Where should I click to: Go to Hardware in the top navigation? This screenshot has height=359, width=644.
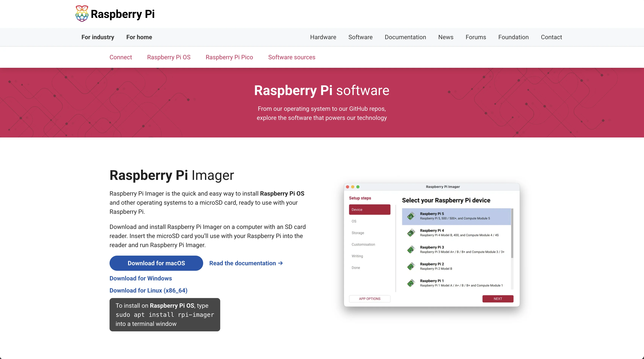coord(323,37)
